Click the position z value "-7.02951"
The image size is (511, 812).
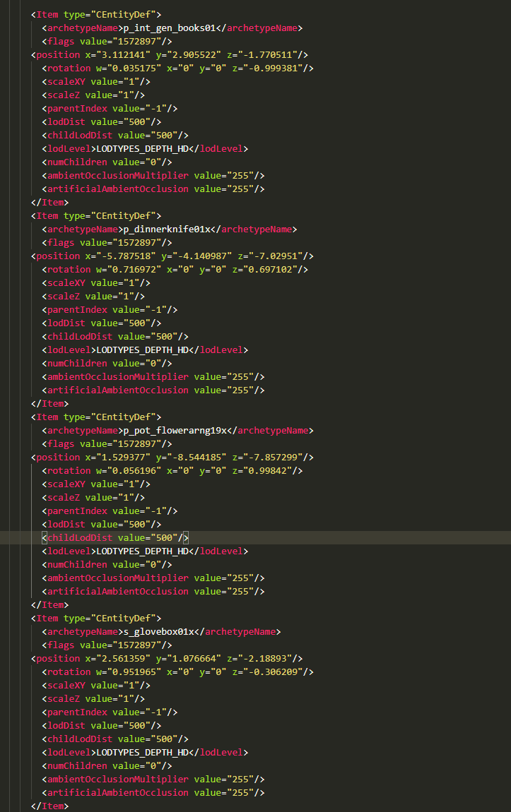click(x=275, y=256)
